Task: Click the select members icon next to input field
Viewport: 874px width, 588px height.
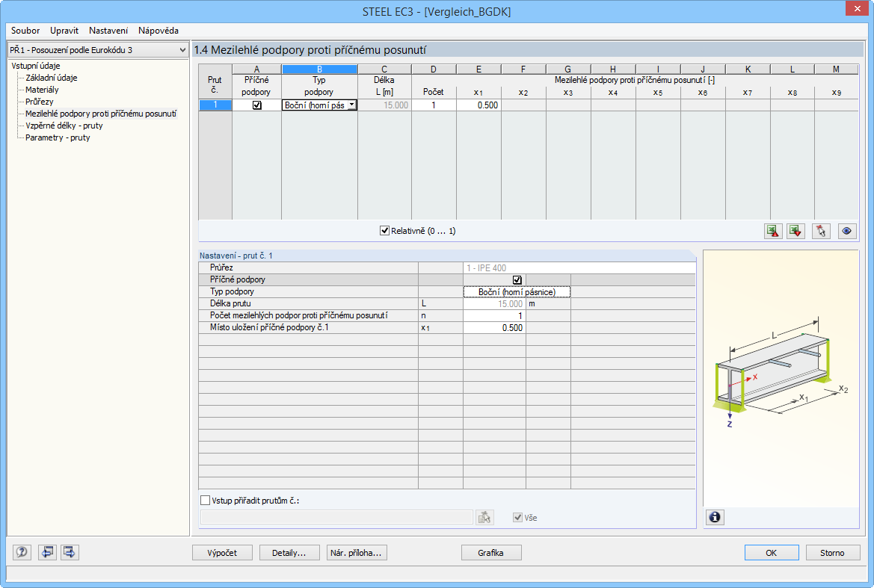Action: coord(484,517)
